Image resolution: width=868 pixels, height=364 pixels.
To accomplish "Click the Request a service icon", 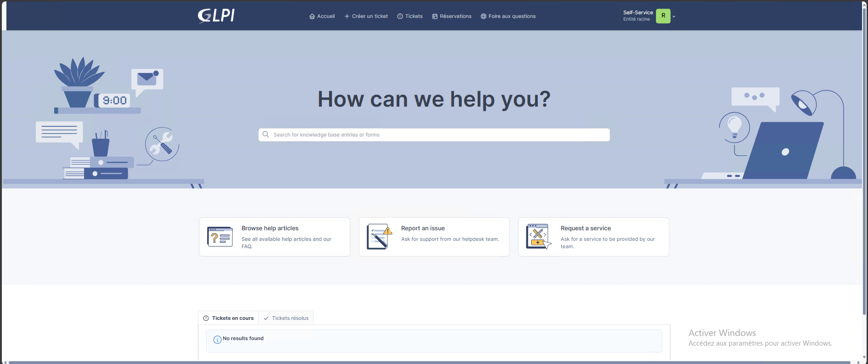I will [x=538, y=237].
